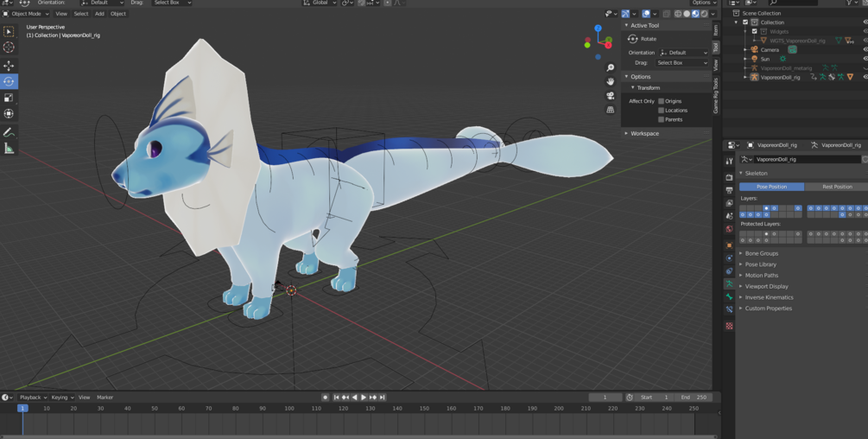
Task: Select the Rotate tool in toolbar
Action: (x=9, y=81)
